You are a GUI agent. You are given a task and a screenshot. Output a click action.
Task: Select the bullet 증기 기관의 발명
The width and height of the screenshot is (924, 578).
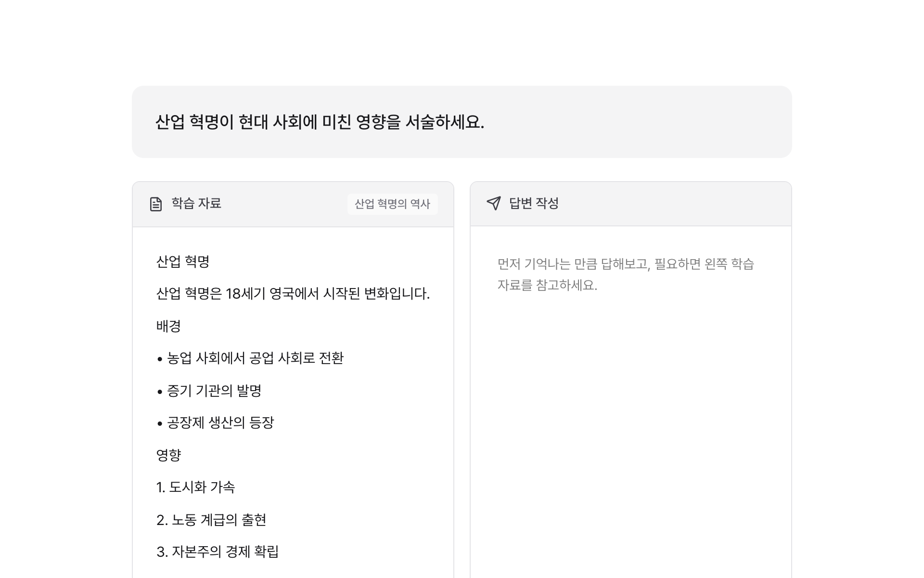(215, 391)
